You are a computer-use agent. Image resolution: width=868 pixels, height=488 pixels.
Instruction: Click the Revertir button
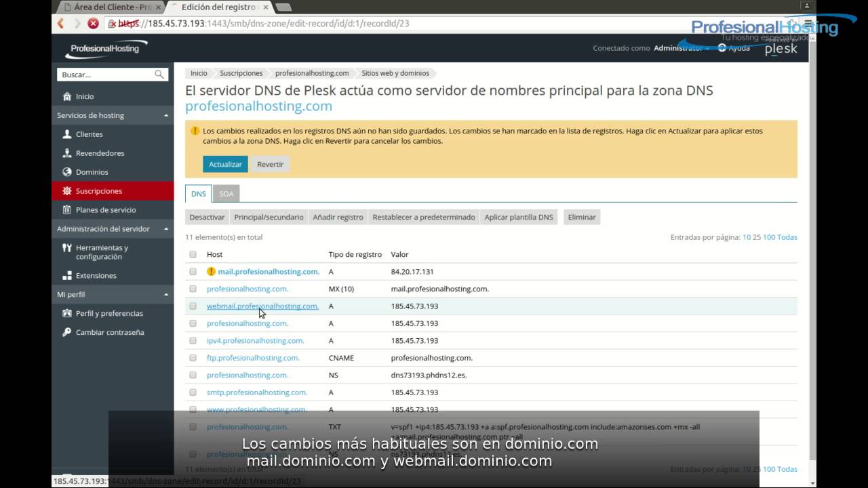pos(270,164)
